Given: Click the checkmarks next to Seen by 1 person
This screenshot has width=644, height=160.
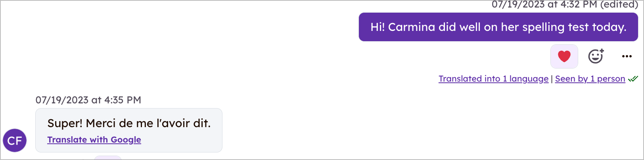Looking at the screenshot, I should click(x=633, y=79).
